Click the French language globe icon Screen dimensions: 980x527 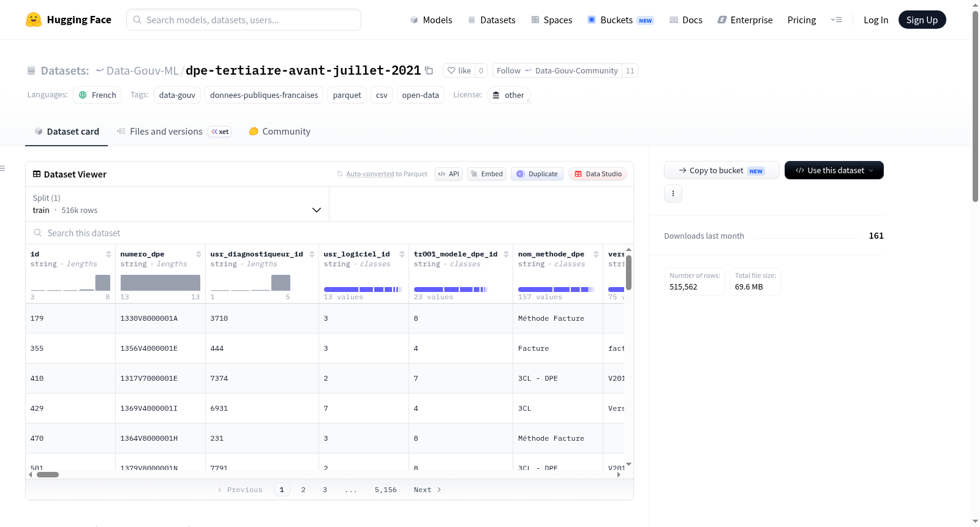click(83, 95)
